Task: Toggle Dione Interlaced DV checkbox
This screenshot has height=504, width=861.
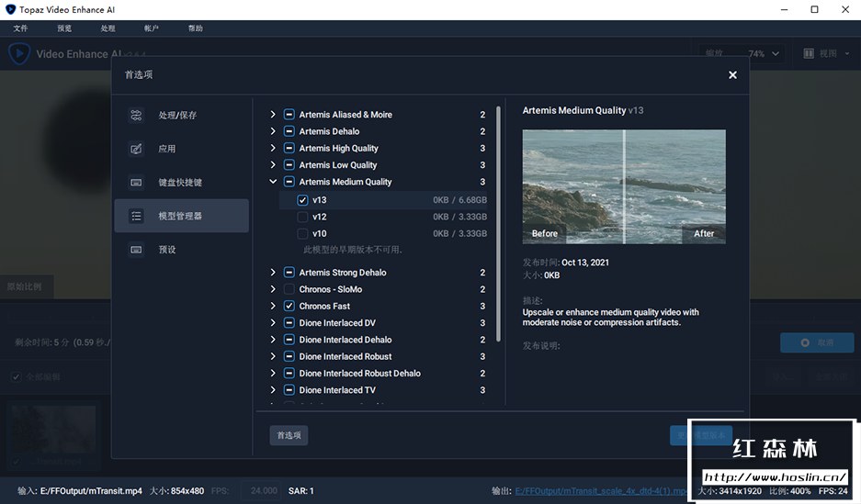Action: 289,323
